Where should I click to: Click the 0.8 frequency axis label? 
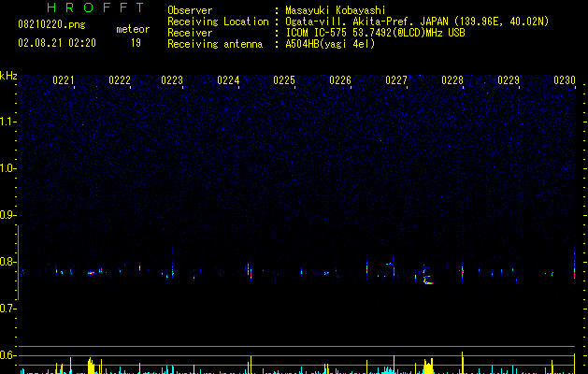(7, 262)
